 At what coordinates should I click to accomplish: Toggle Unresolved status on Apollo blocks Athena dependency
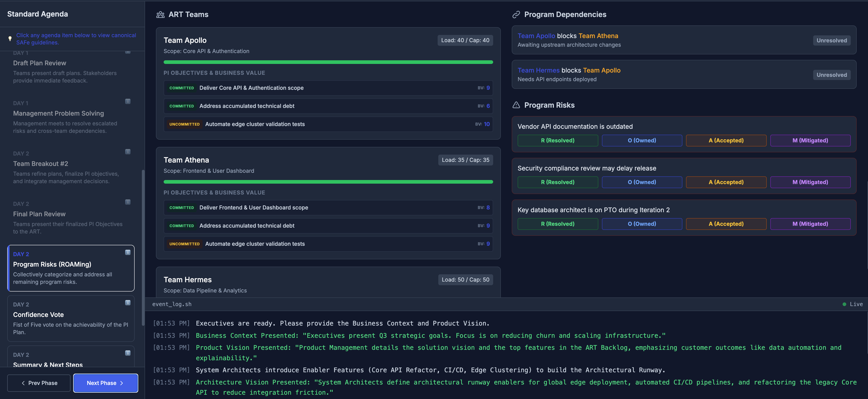point(832,40)
